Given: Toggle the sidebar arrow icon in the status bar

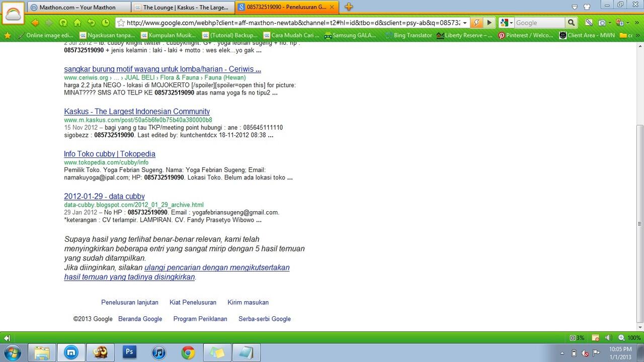Looking at the screenshot, I should pos(7,338).
